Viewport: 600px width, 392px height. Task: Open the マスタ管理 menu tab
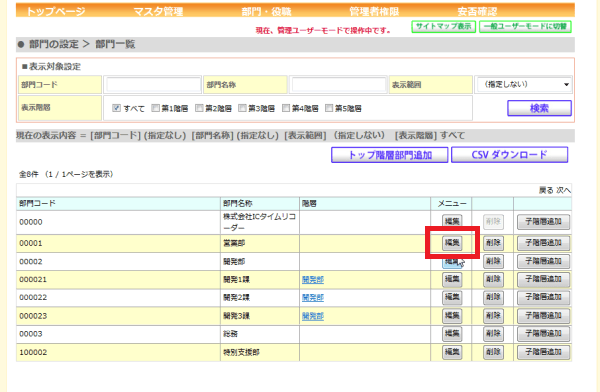tap(158, 11)
